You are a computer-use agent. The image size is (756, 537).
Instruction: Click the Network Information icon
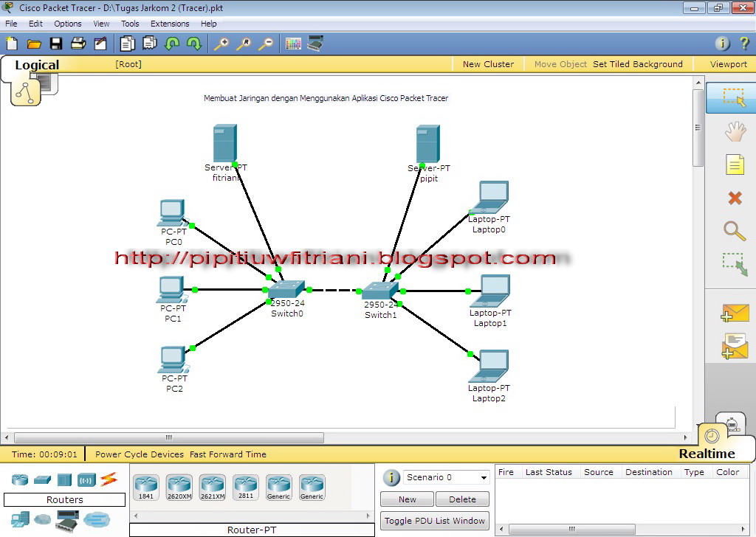[722, 44]
